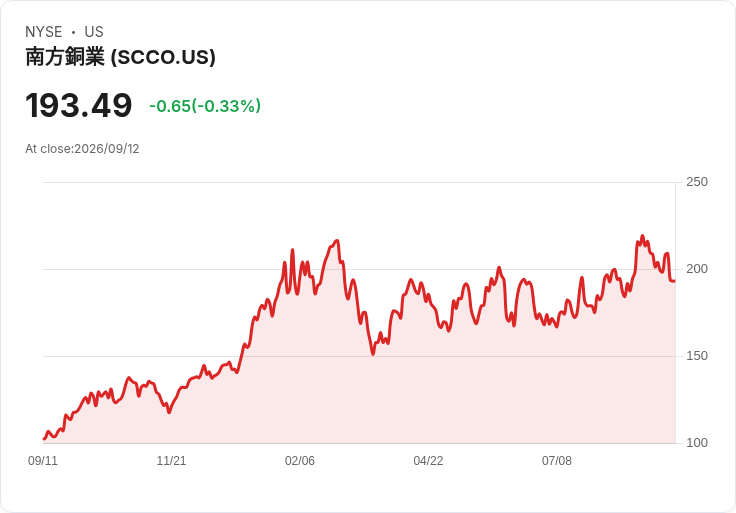Click the 150 price axis label
The width and height of the screenshot is (736, 513).
pos(697,356)
